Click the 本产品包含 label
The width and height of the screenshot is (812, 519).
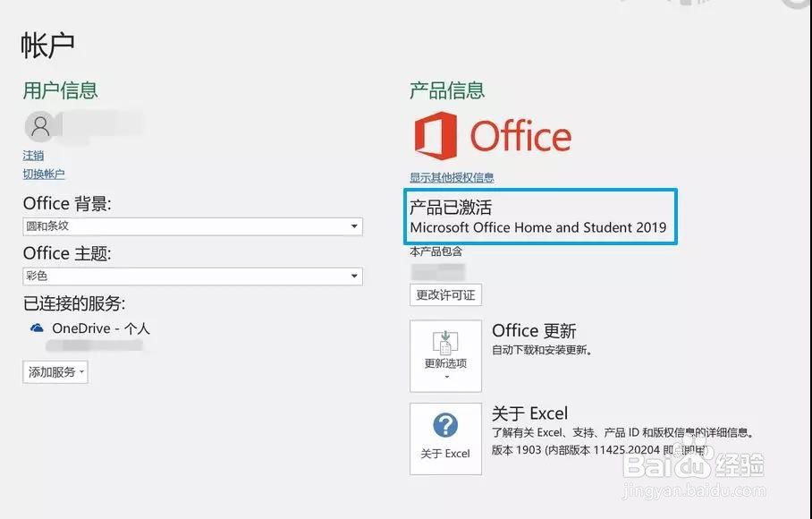(436, 251)
